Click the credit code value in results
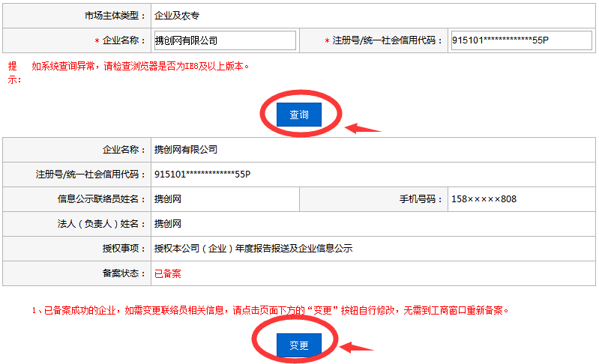599x364 pixels. tap(202, 175)
